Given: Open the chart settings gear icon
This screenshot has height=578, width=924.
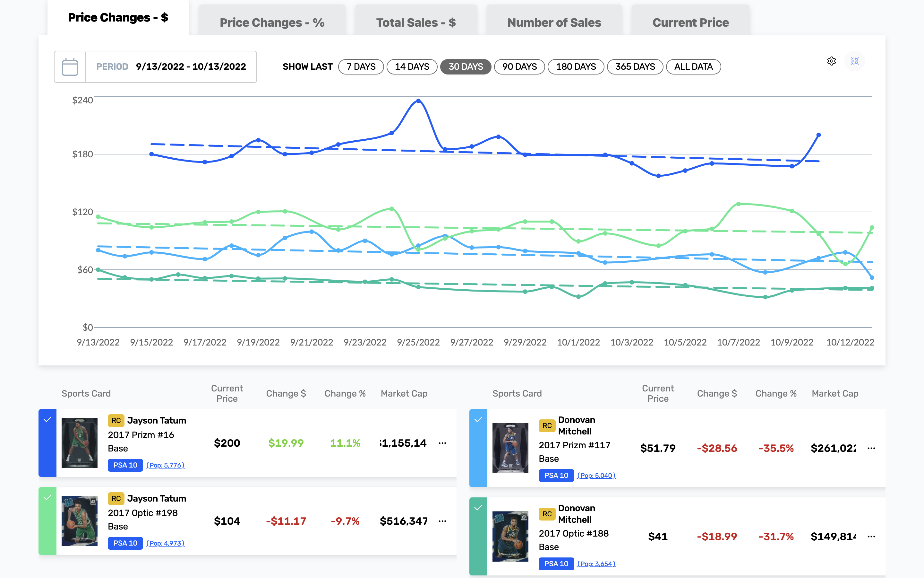Looking at the screenshot, I should tap(831, 61).
